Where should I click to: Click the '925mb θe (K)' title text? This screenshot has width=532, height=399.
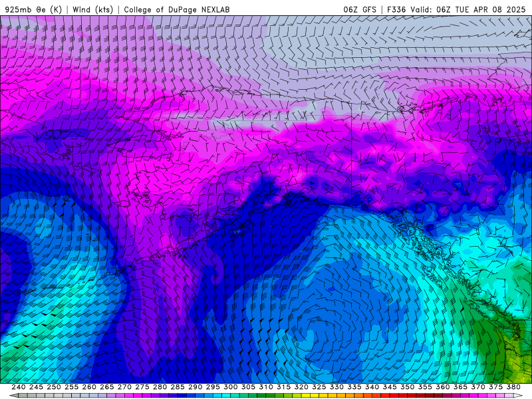(34, 9)
